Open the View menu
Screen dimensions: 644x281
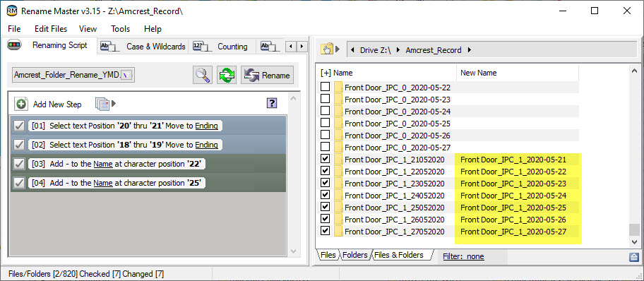point(88,29)
